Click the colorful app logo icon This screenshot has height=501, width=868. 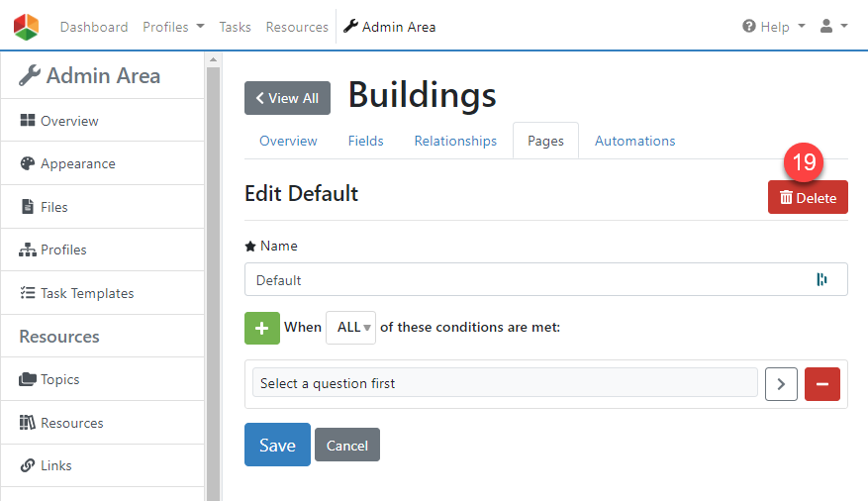[27, 27]
